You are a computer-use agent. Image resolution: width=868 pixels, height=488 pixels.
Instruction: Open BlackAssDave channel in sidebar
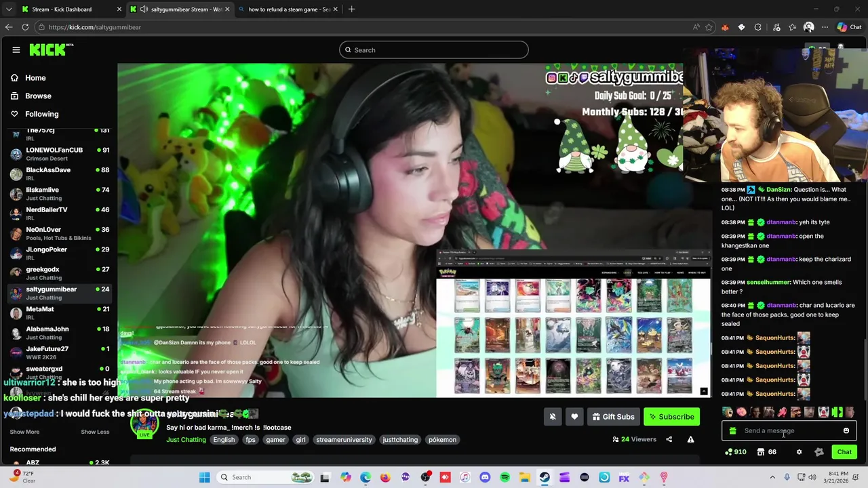pyautogui.click(x=60, y=174)
